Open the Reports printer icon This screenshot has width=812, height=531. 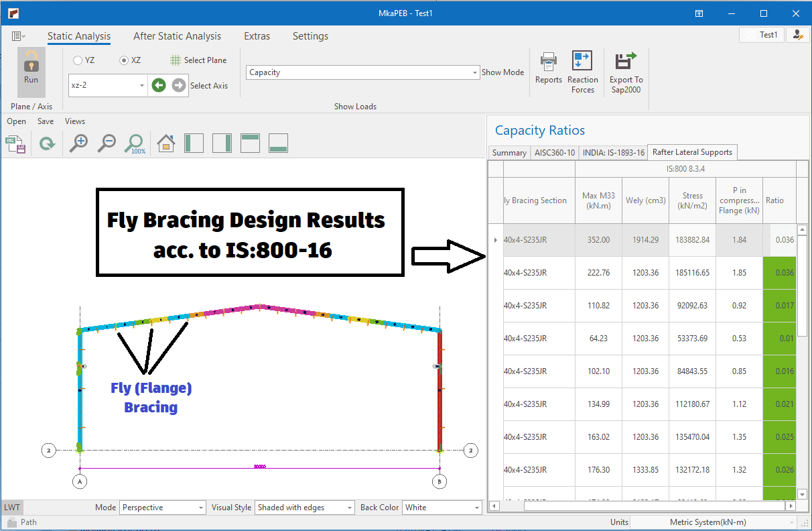pos(548,62)
